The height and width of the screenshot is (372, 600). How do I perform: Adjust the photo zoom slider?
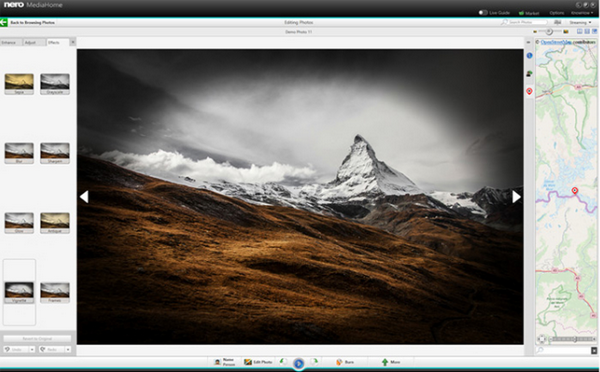click(549, 32)
